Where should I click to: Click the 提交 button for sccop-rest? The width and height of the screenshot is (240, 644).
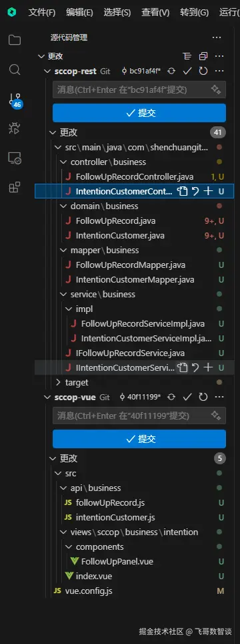(x=139, y=113)
